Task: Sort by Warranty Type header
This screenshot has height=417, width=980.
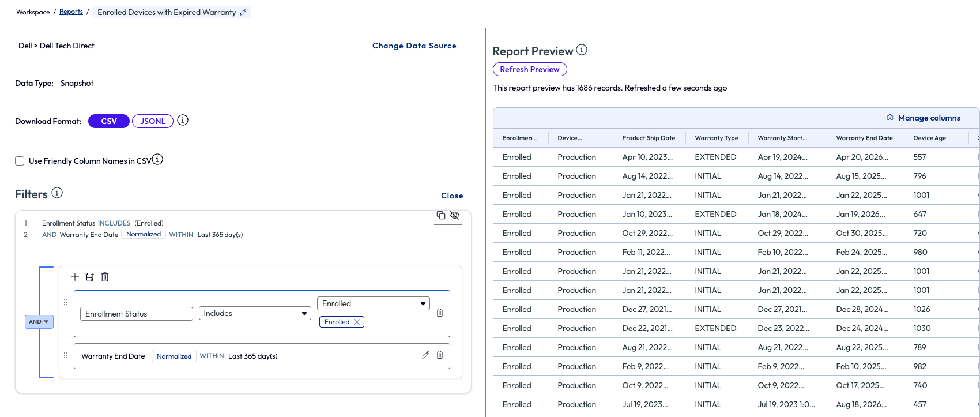Action: (717, 138)
